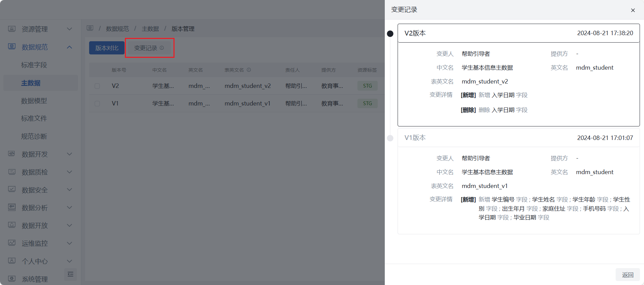Click version cell V1 in table
This screenshot has height=285, width=644.
[115, 103]
